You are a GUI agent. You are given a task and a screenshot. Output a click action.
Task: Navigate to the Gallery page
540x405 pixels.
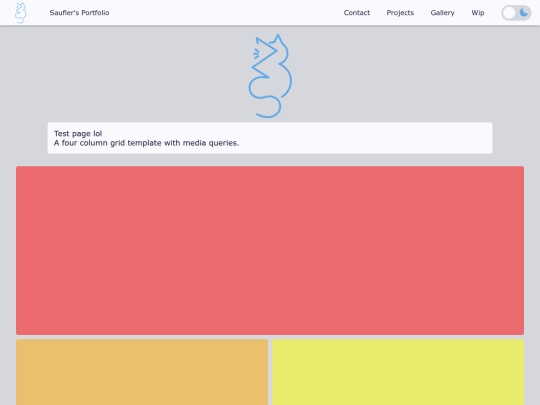[x=442, y=13]
